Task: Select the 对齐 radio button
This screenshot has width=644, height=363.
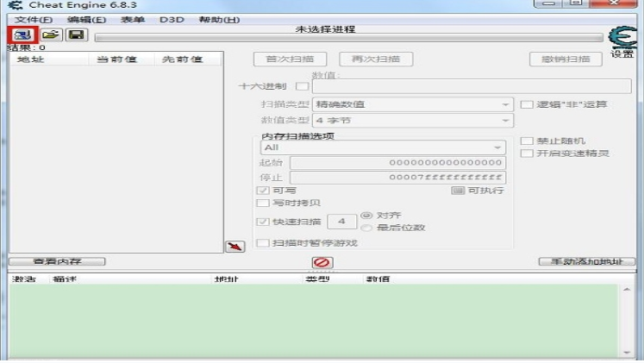Action: (366, 216)
